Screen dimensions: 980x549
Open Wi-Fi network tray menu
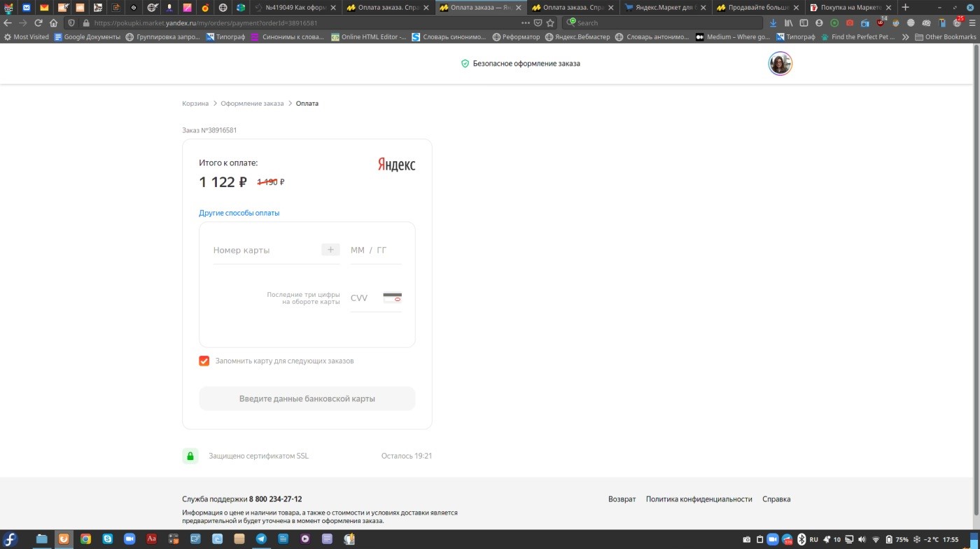coord(876,539)
